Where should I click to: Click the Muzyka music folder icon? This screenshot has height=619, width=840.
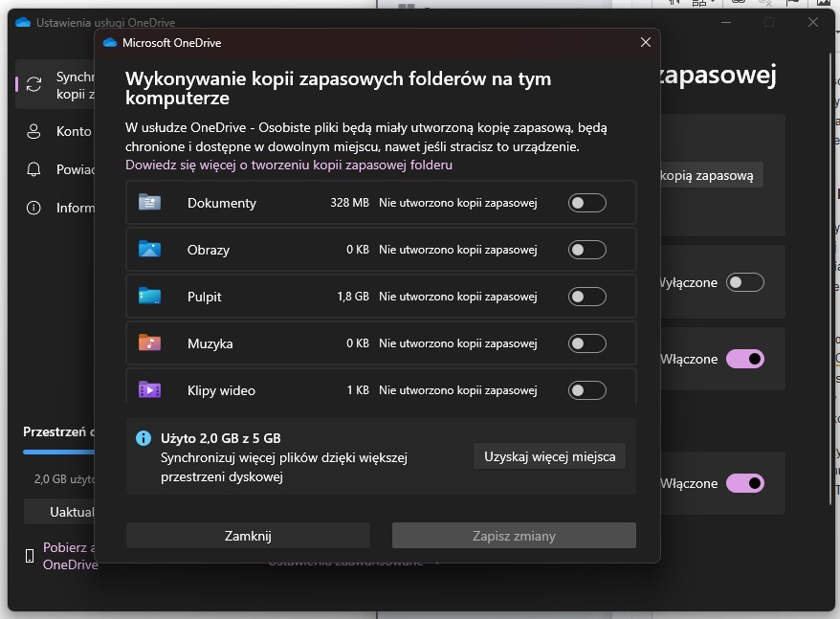[x=149, y=343]
